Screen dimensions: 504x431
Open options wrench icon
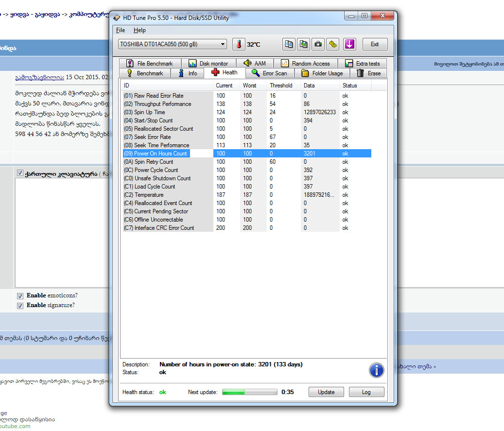click(x=332, y=44)
